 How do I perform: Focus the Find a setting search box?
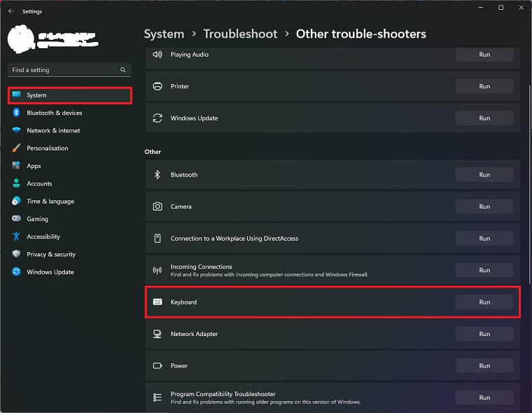63,70
